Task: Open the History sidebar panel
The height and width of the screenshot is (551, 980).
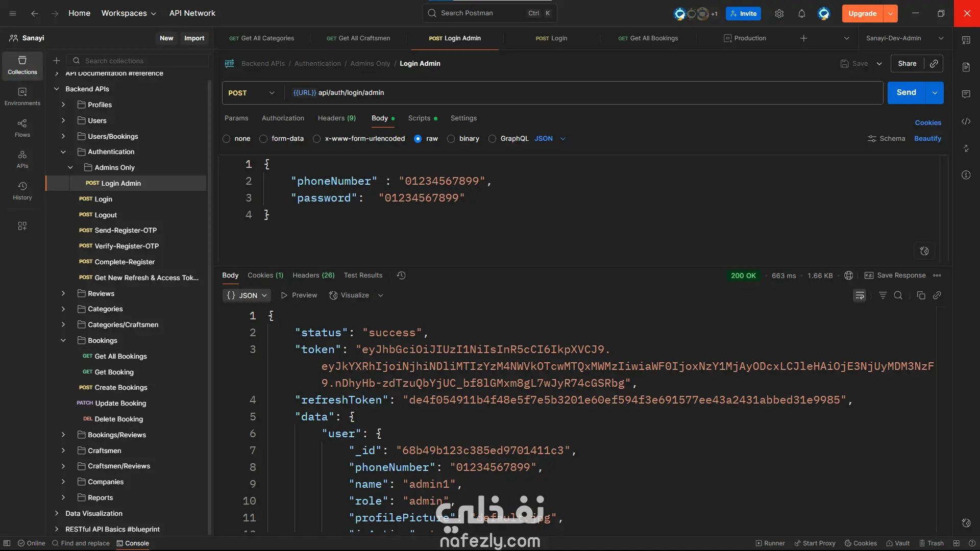Action: (x=22, y=190)
